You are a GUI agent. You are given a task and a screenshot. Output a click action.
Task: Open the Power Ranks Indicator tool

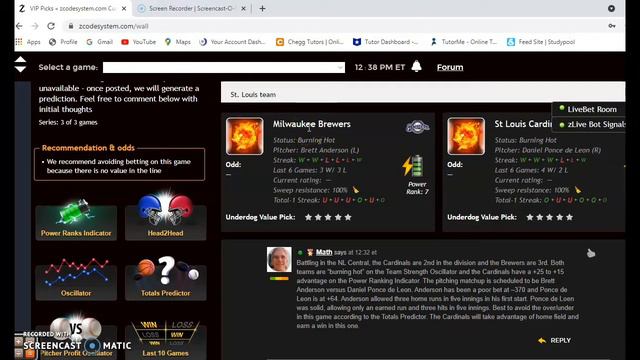[76, 220]
